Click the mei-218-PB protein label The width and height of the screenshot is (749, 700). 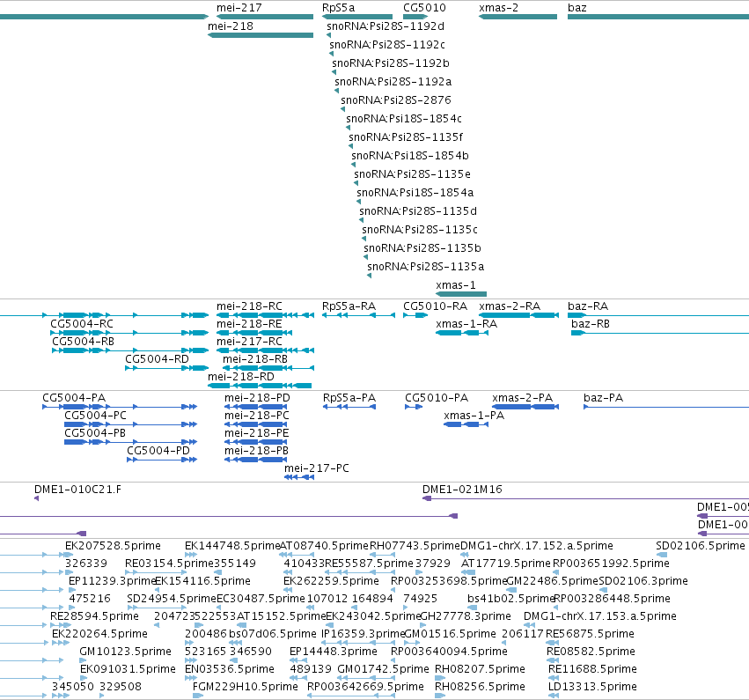pyautogui.click(x=256, y=451)
